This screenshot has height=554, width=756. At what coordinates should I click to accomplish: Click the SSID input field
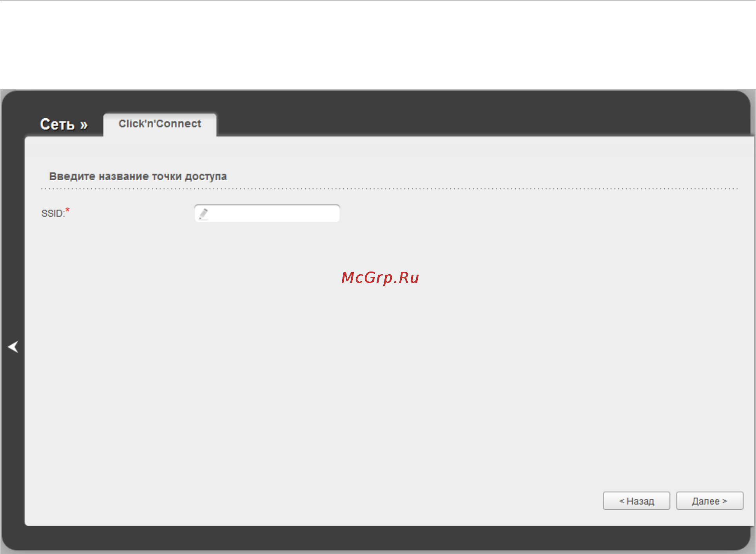[x=267, y=214]
